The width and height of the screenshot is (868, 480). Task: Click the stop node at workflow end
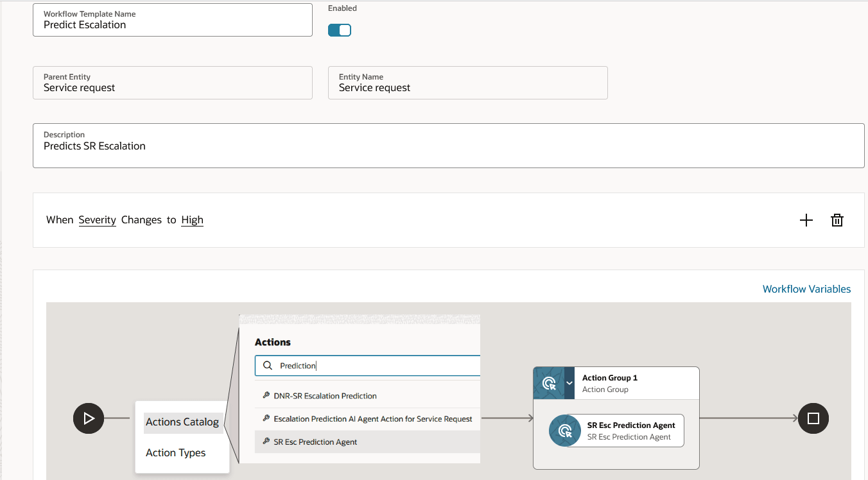pyautogui.click(x=813, y=418)
